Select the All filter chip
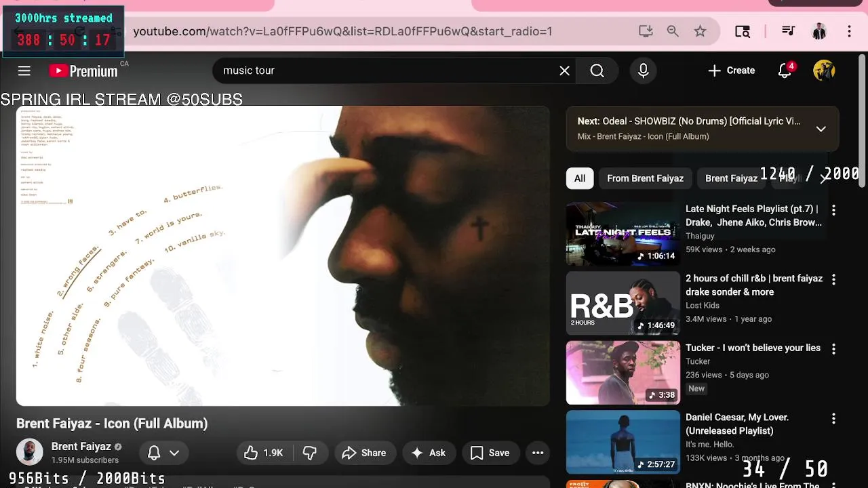Image resolution: width=868 pixels, height=488 pixels. click(x=580, y=178)
